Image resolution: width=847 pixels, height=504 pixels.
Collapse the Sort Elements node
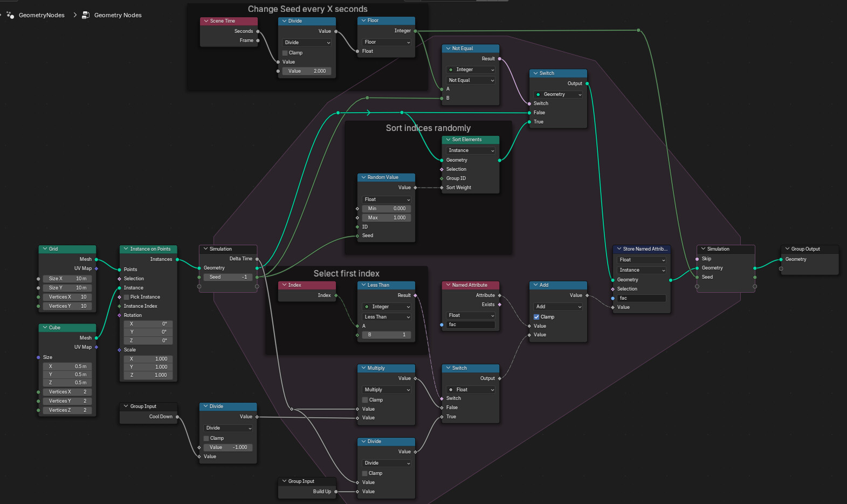pyautogui.click(x=448, y=140)
